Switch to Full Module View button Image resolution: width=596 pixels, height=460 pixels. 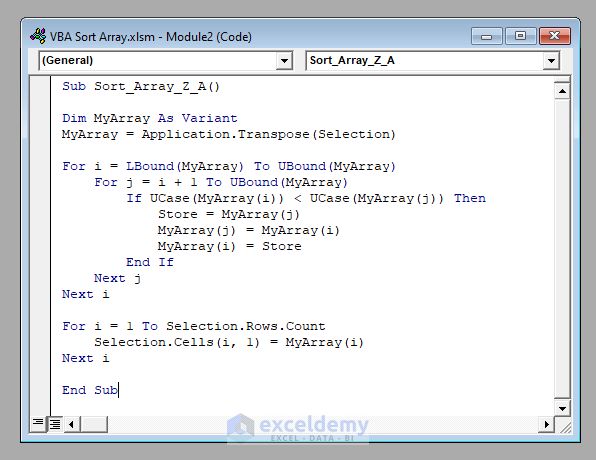pos(55,424)
